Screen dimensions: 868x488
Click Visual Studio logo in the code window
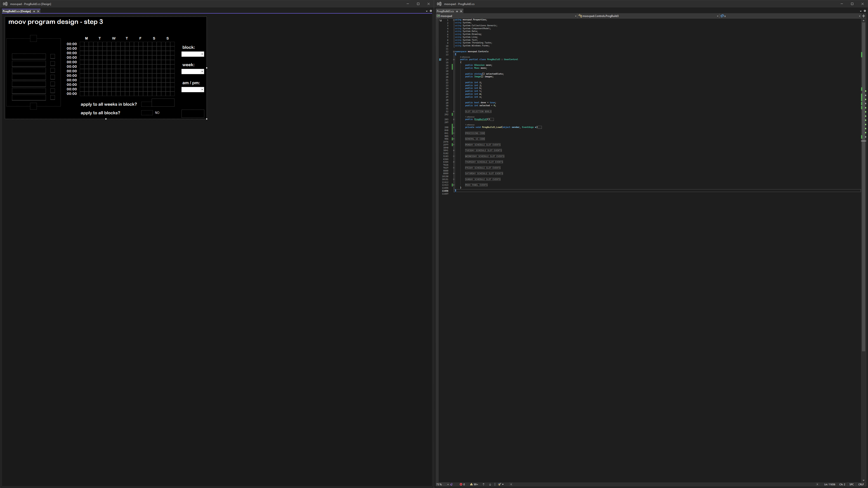coord(439,4)
